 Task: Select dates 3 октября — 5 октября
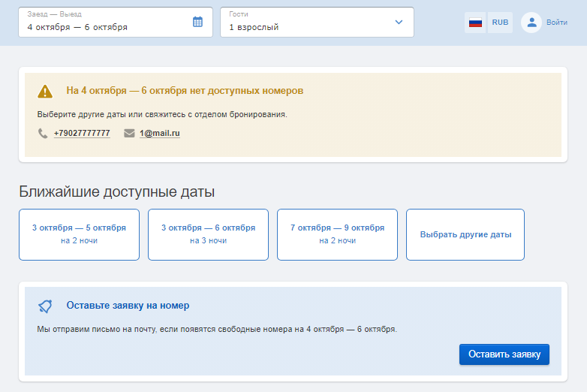coord(79,234)
